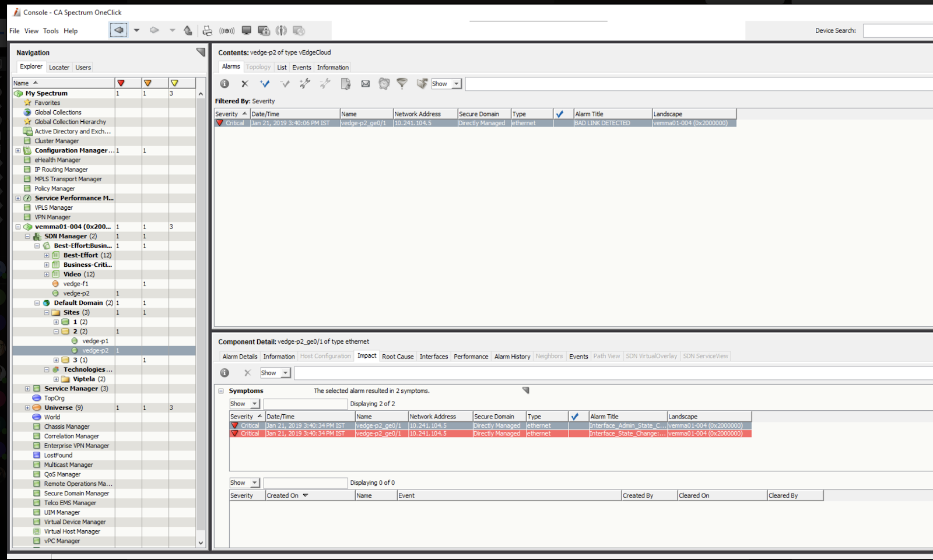This screenshot has height=560, width=933.
Task: Open the Back history dropdown arrow
Action: coord(136,30)
